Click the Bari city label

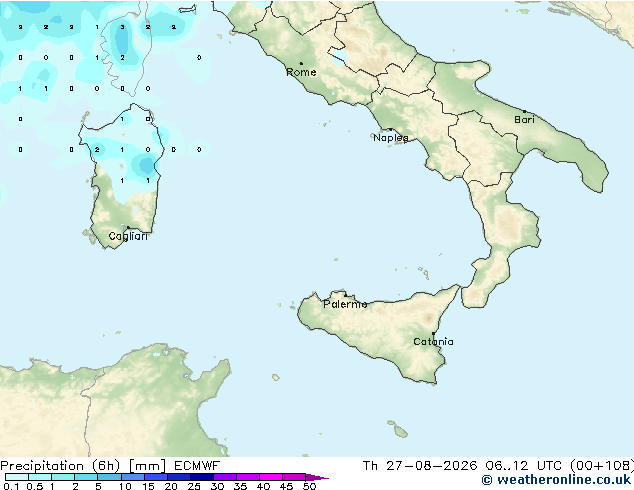pos(524,119)
